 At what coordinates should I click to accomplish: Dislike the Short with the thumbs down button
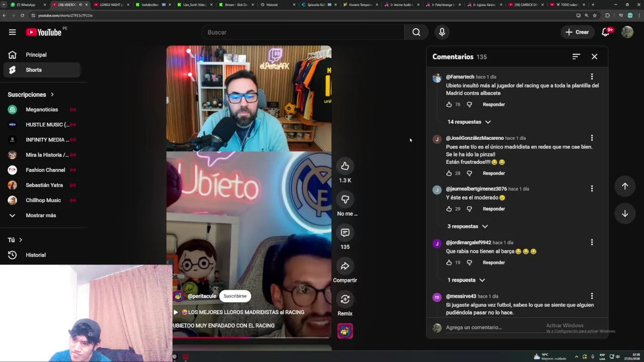click(x=345, y=200)
